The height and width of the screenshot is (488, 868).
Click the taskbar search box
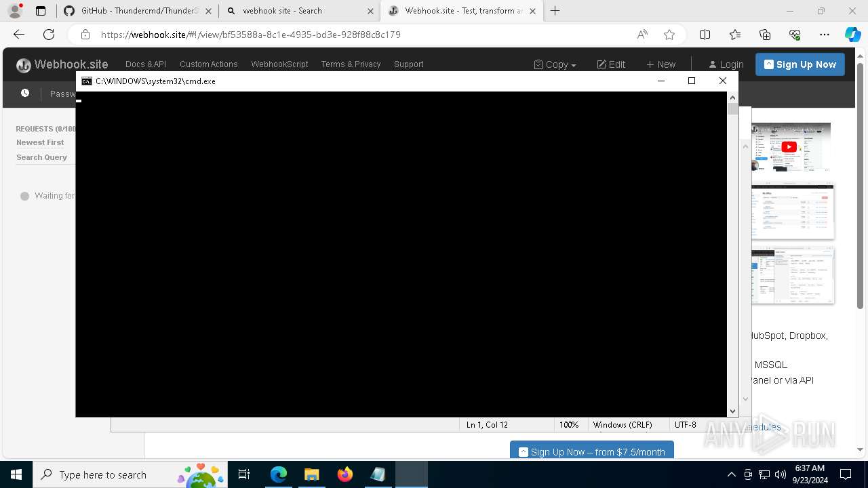tap(130, 474)
